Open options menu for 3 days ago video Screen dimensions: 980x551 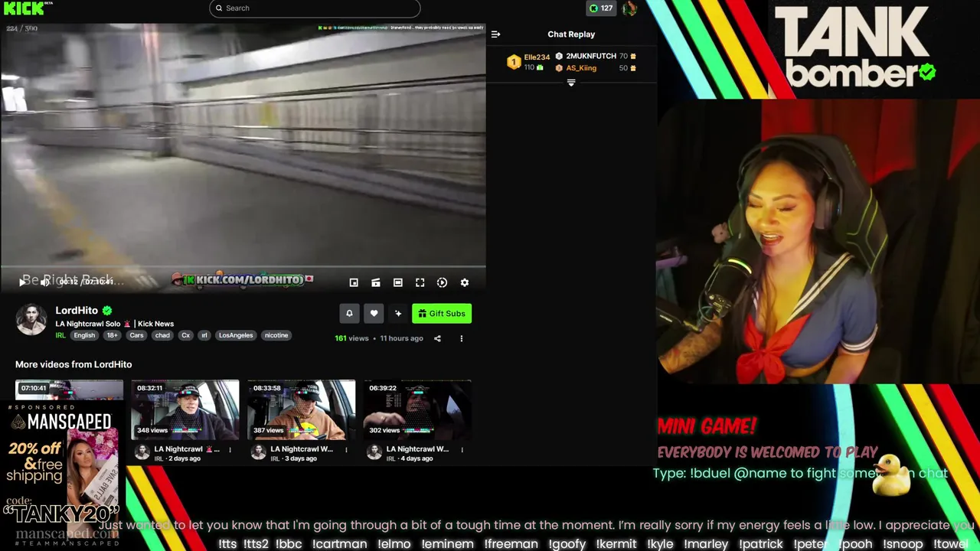(346, 450)
